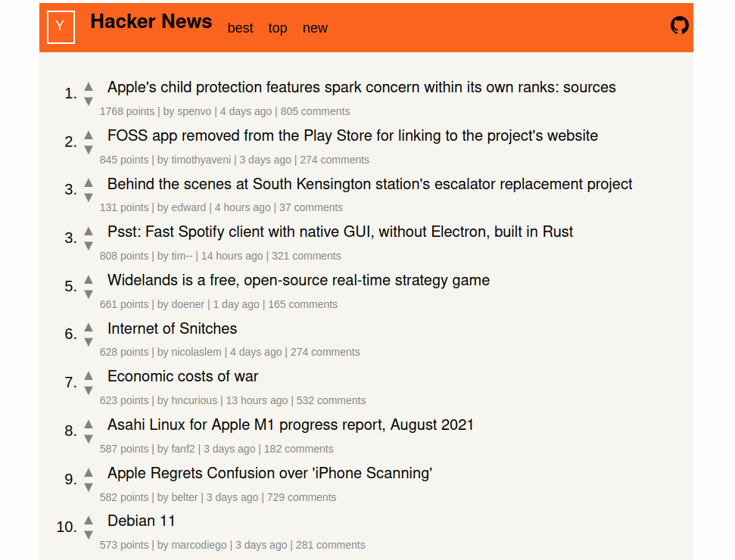The width and height of the screenshot is (735, 560).
Task: Open Psst Fast Spotify client story
Action: [x=340, y=232]
